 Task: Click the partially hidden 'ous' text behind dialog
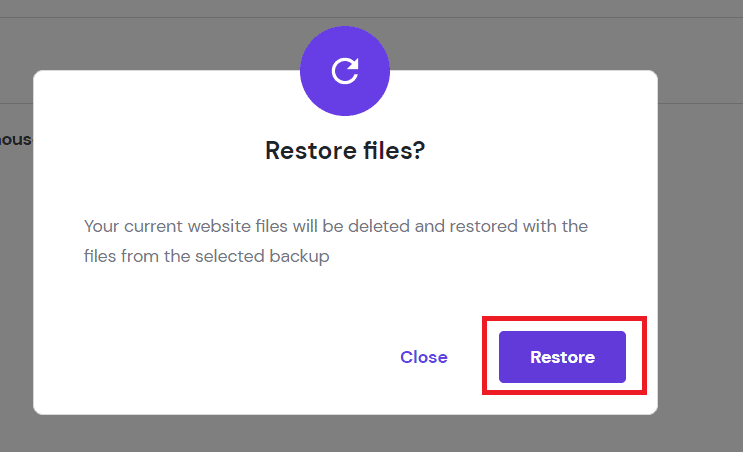pos(16,140)
